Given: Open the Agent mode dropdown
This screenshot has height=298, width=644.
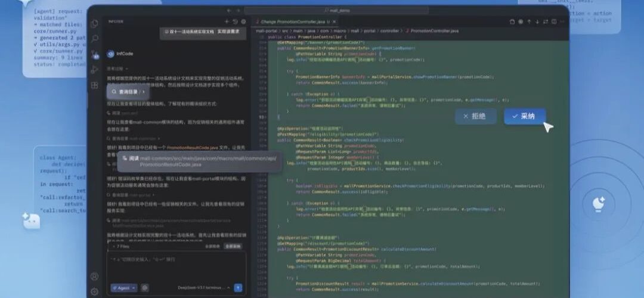Looking at the screenshot, I should (123, 288).
